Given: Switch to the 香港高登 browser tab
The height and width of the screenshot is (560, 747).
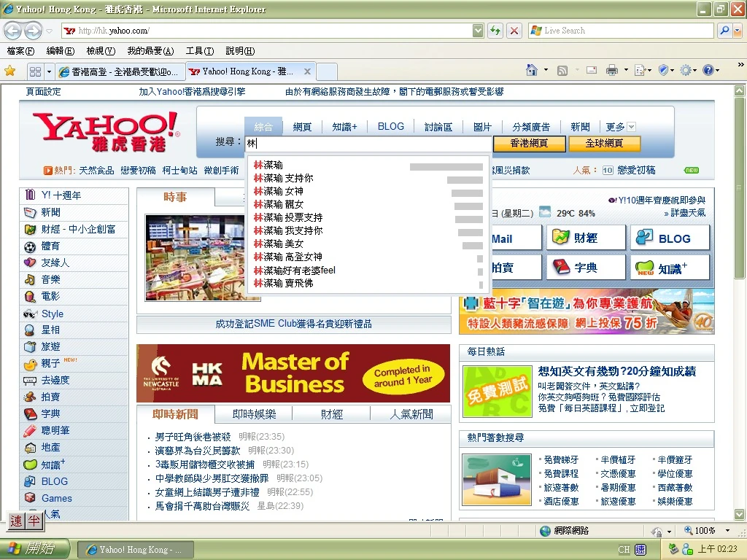Looking at the screenshot, I should click(120, 72).
